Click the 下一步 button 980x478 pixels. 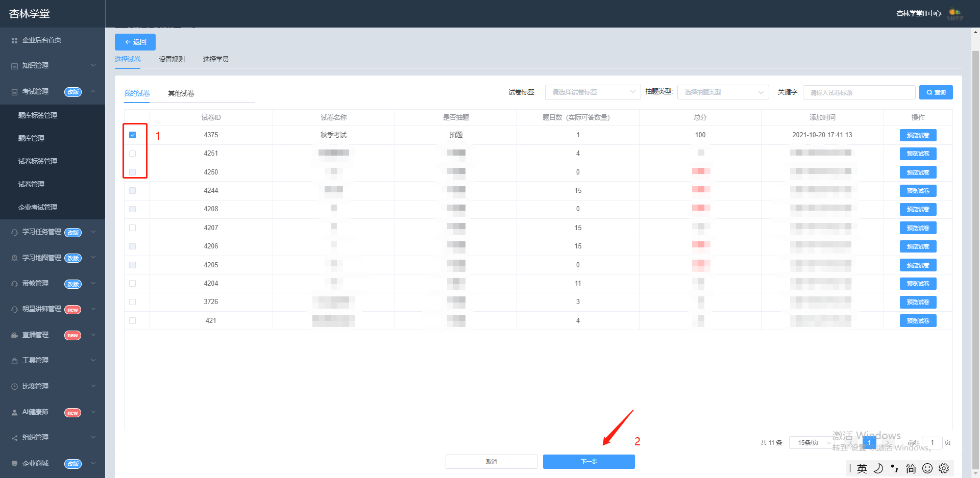pyautogui.click(x=589, y=462)
